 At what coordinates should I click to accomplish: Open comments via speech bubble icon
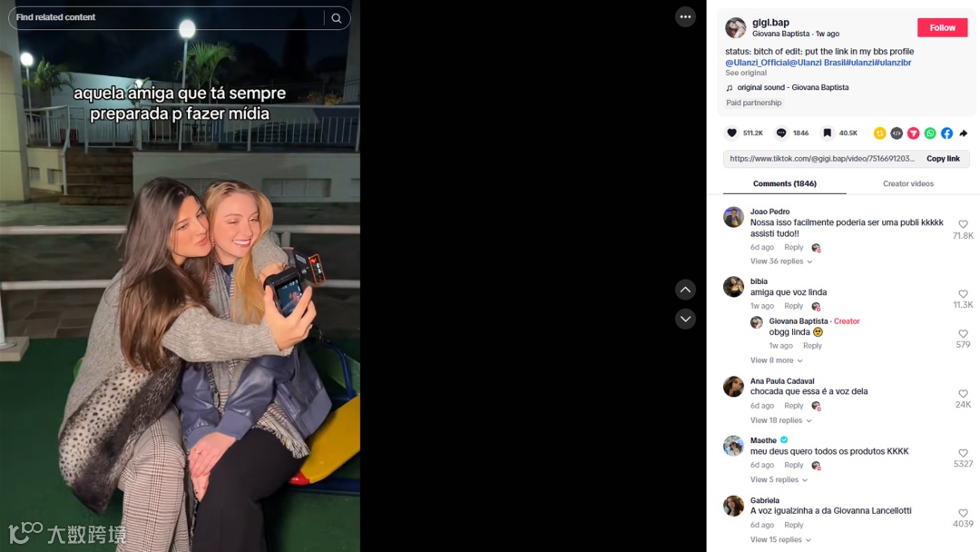click(781, 133)
